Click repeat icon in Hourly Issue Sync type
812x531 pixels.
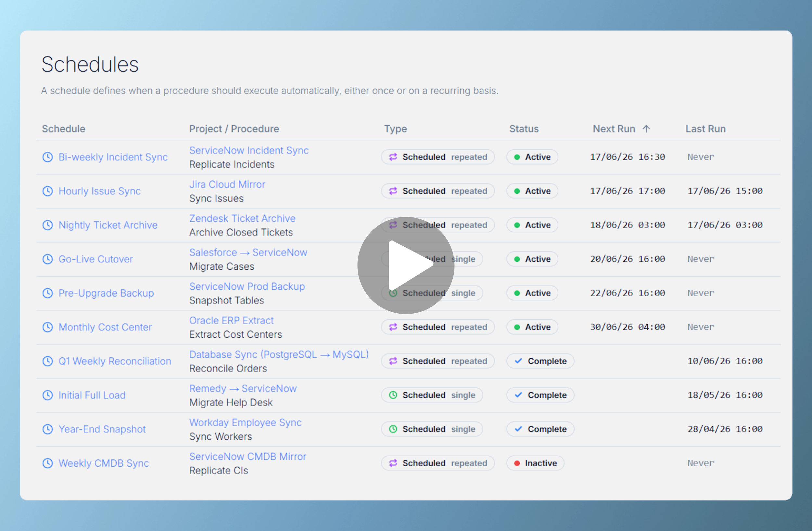(x=393, y=191)
